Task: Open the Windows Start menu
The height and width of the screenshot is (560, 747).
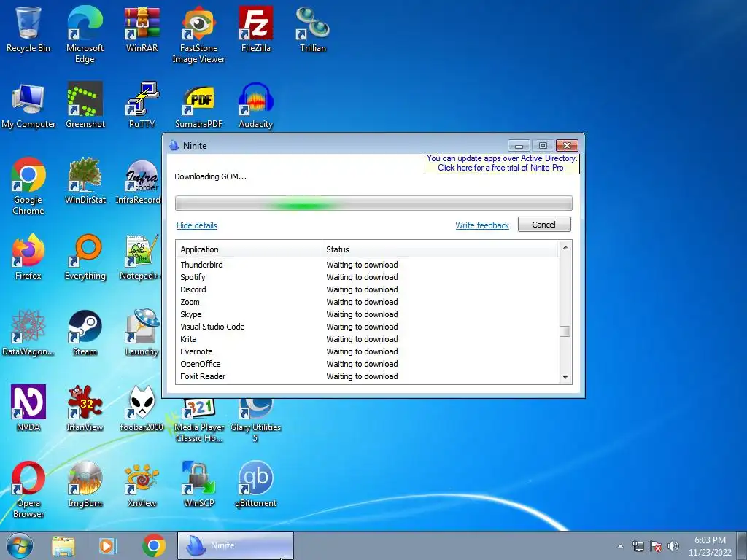Action: [19, 545]
